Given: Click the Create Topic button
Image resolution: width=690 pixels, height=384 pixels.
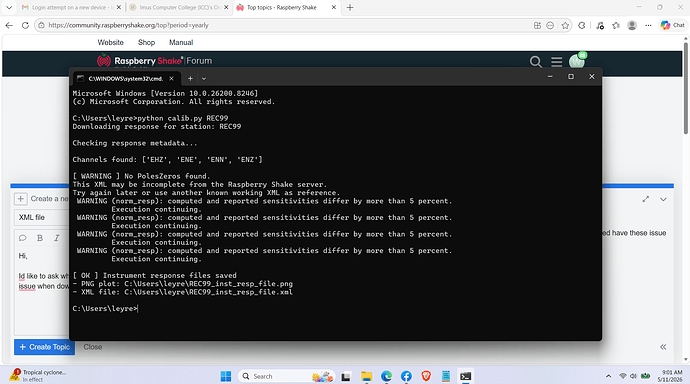Looking at the screenshot, I should pos(44,347).
